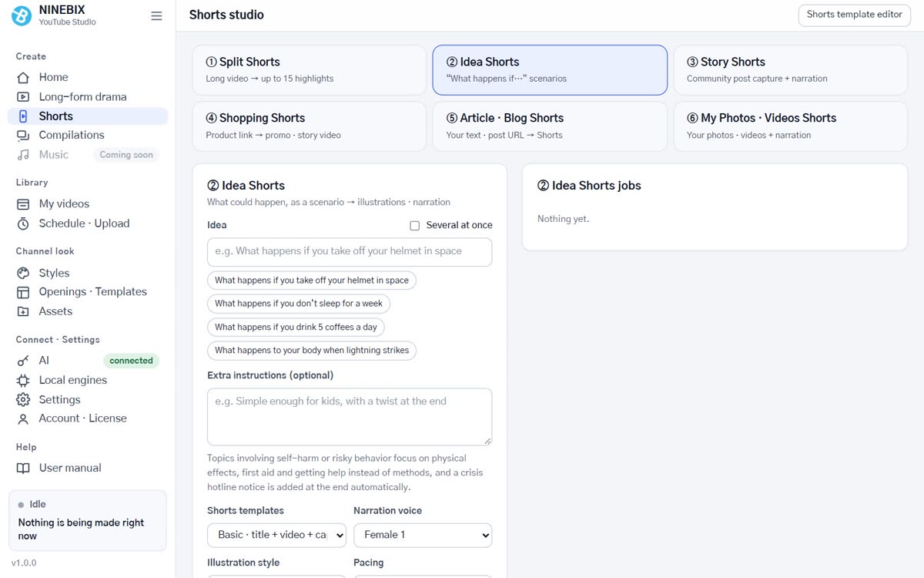The height and width of the screenshot is (578, 924).
Task: Click the Openings · Templates layout icon
Action: pyautogui.click(x=23, y=292)
